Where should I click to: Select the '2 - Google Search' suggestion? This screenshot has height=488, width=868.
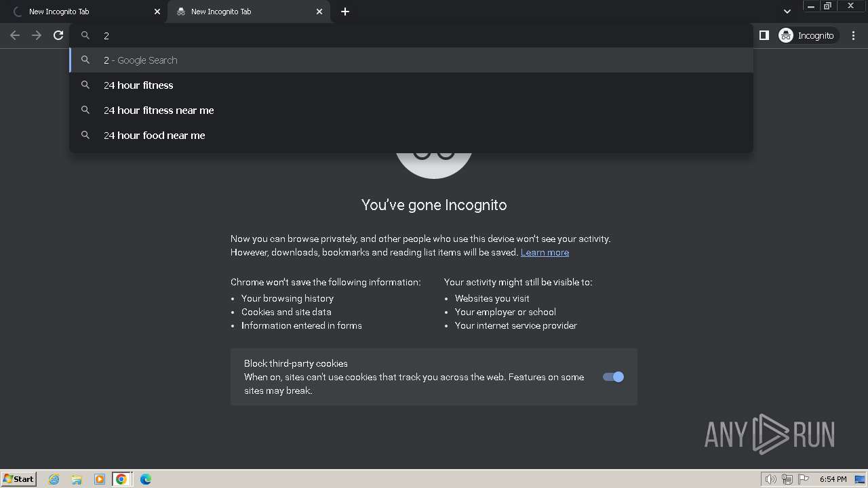pos(411,60)
